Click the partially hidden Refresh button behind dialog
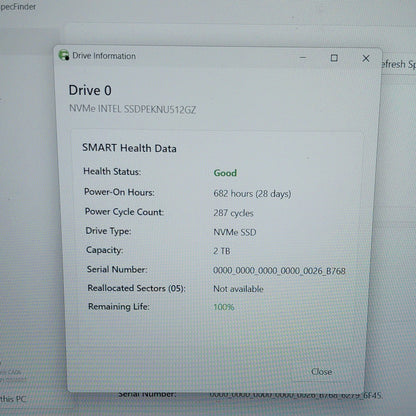This screenshot has width=416, height=416. 398,64
